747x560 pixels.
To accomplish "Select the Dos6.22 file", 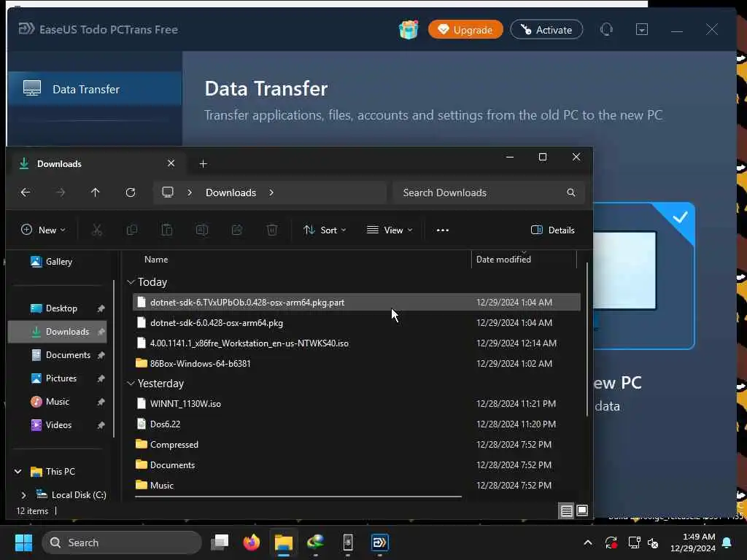I will (356, 424).
